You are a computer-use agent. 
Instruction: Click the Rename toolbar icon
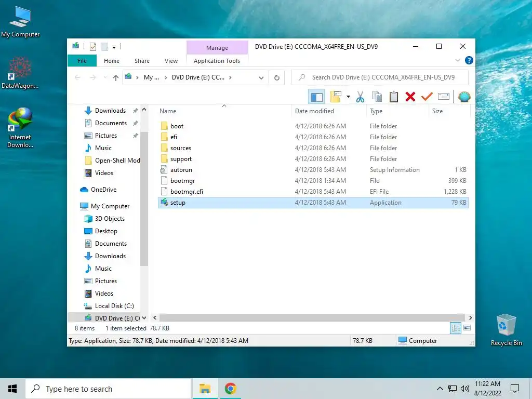[444, 97]
